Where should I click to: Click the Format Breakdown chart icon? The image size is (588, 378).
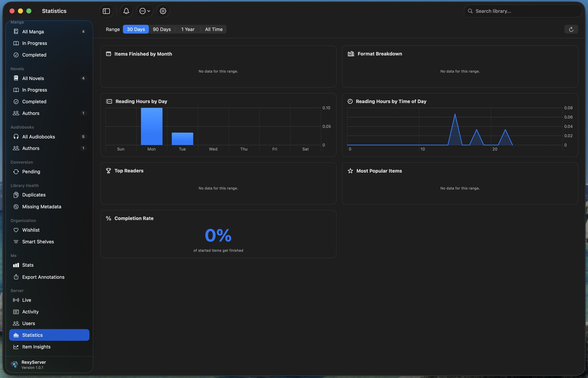click(x=351, y=54)
